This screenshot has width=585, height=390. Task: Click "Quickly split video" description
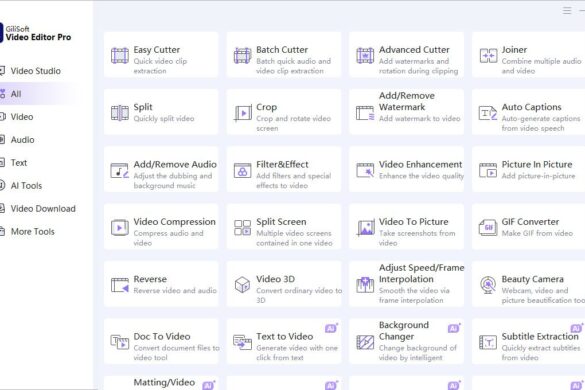pos(164,119)
